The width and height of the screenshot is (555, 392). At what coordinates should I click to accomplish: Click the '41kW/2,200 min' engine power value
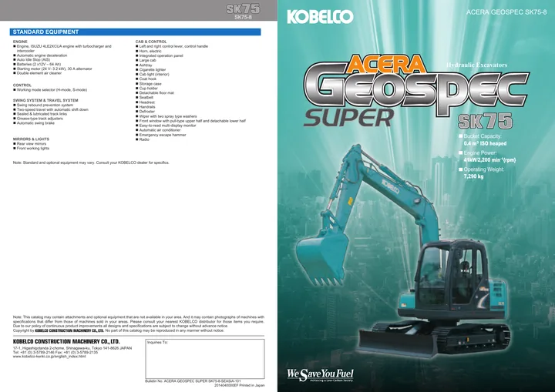coord(489,160)
